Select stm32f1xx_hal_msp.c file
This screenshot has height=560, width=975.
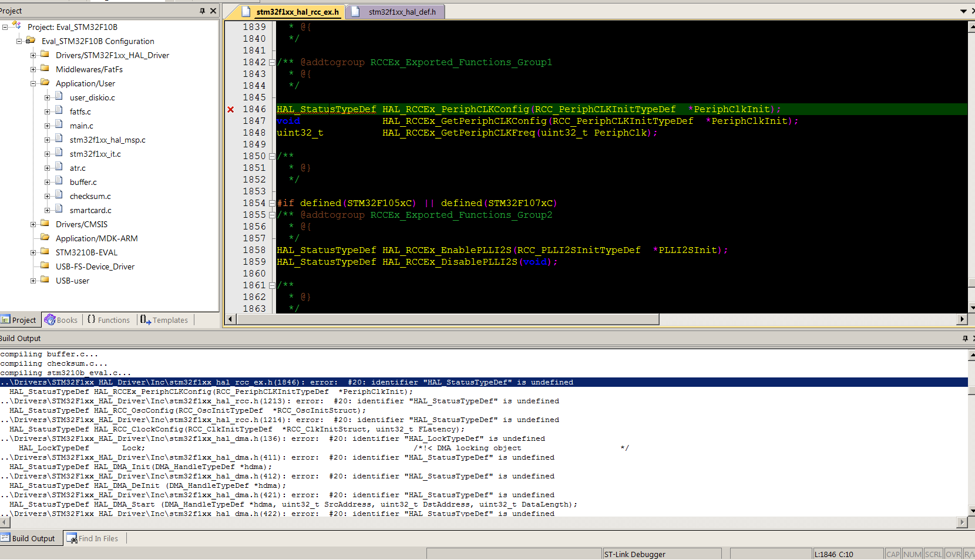107,140
